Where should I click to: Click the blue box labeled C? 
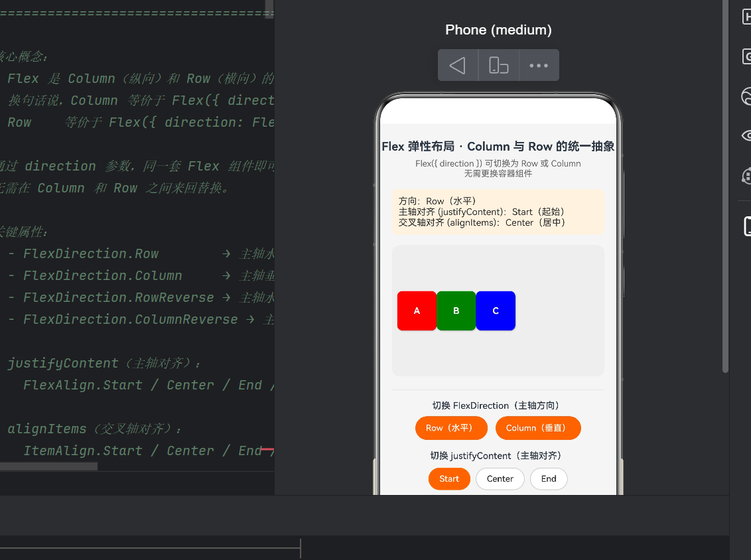[496, 311]
